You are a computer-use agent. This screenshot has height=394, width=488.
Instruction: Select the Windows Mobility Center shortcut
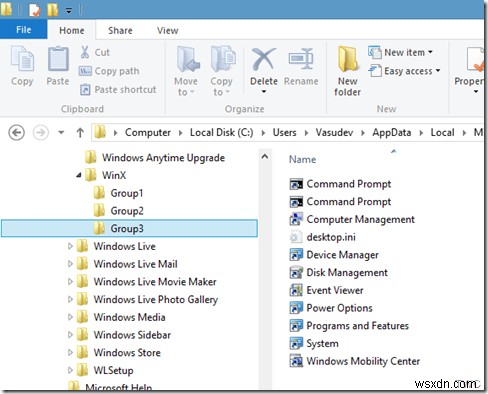[355, 361]
